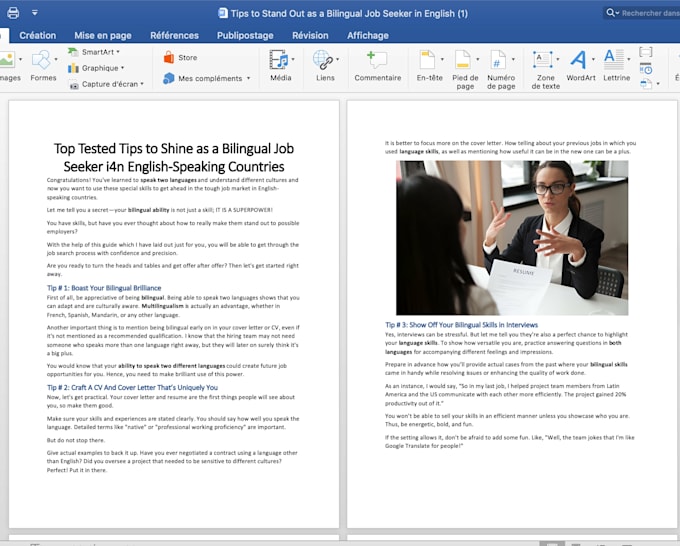
Task: Click the paragraph starting 'Congratulations! You've learned'
Action: coord(173,189)
